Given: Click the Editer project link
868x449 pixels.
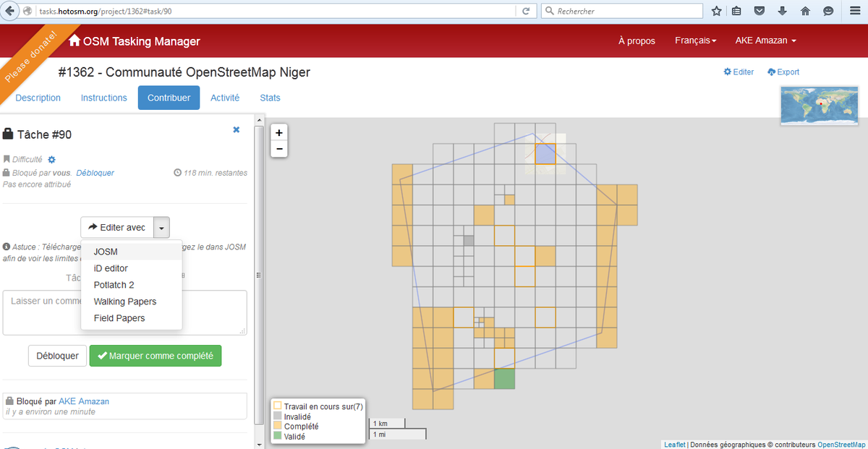Looking at the screenshot, I should [x=739, y=72].
